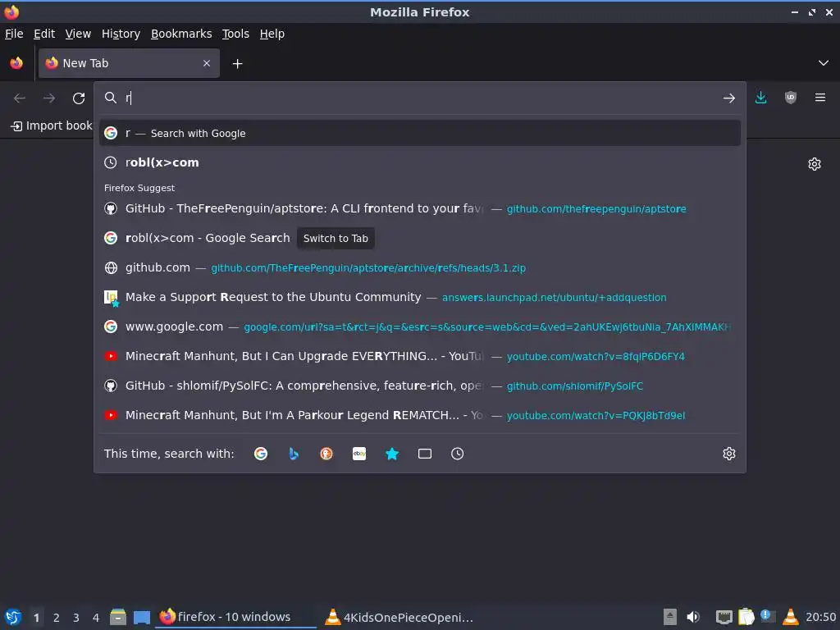
Task: Expand the list all tabs chevron
Action: 824,63
